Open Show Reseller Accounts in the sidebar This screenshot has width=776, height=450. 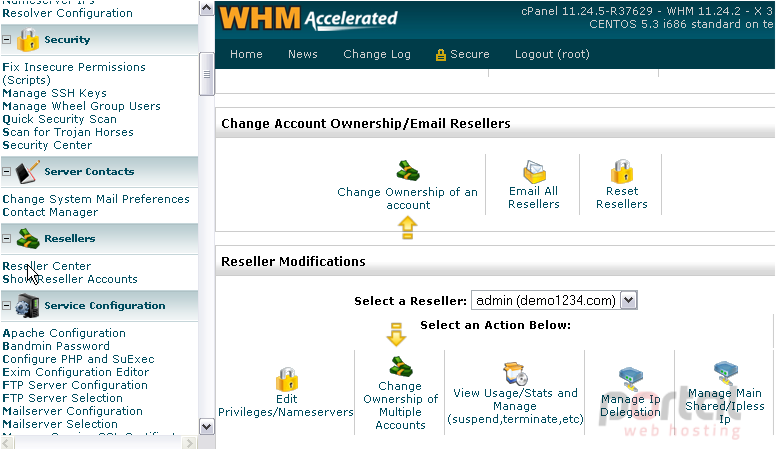coord(70,279)
